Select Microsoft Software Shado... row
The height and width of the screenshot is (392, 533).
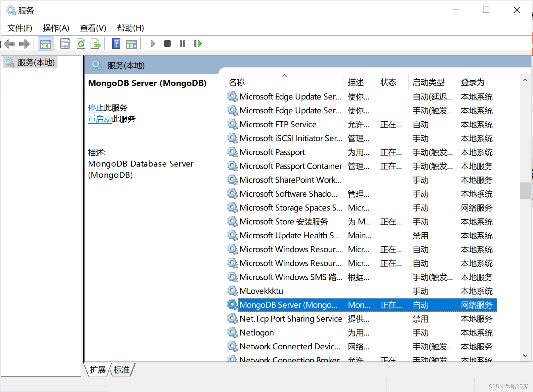pyautogui.click(x=362, y=194)
